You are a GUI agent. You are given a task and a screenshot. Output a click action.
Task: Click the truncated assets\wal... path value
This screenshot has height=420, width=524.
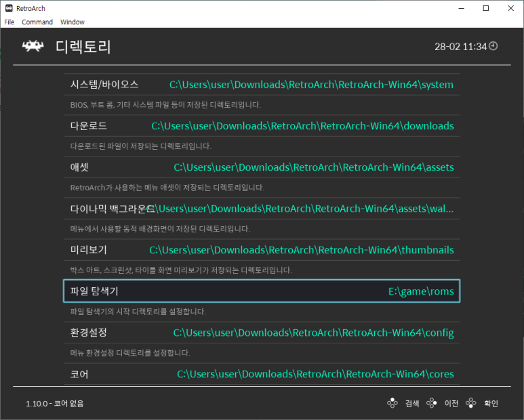pos(302,209)
